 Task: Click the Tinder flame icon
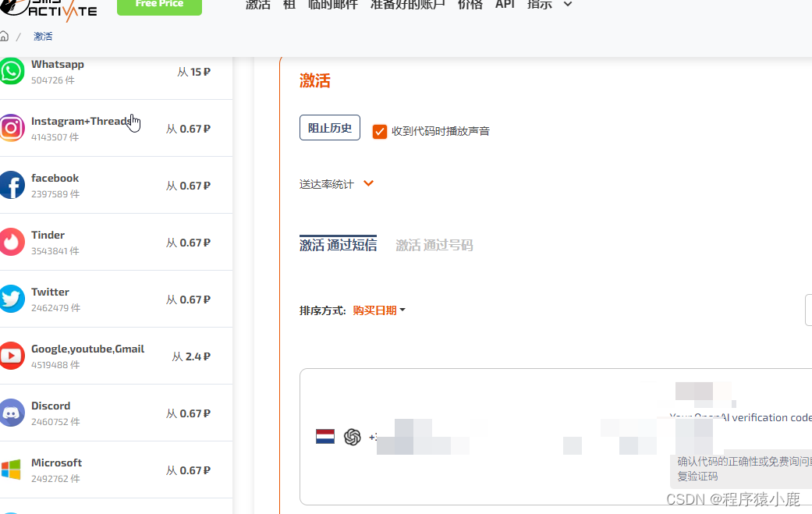click(12, 242)
